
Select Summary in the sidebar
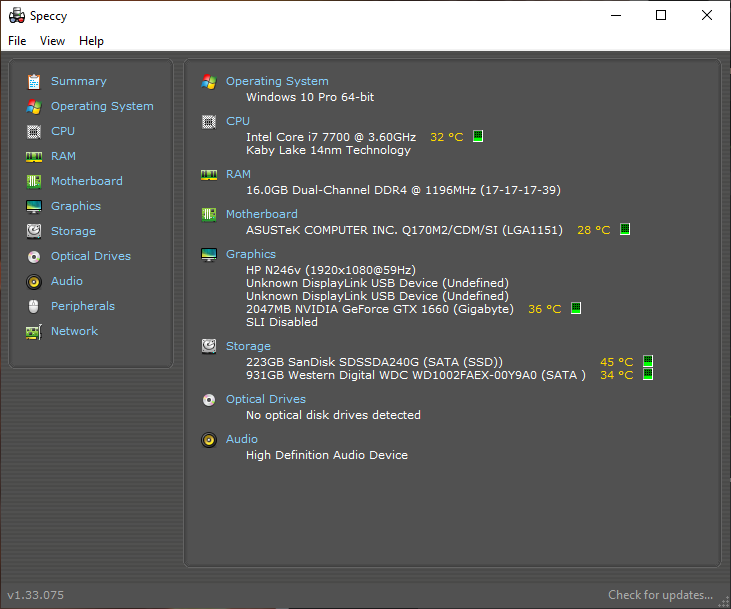click(x=79, y=81)
